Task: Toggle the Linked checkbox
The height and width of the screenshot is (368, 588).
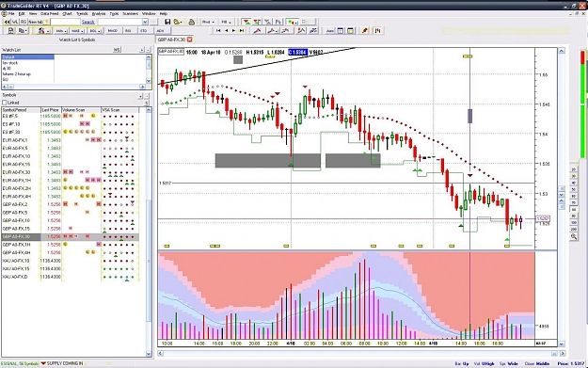Action: (5, 103)
